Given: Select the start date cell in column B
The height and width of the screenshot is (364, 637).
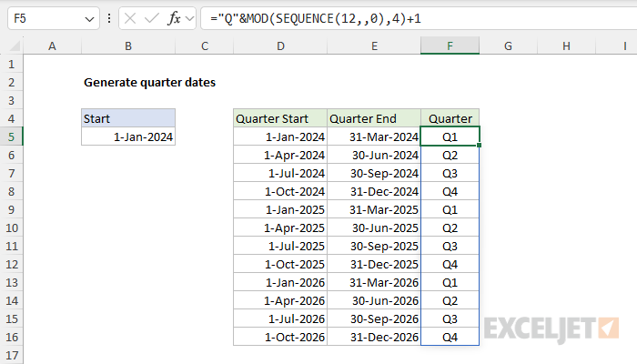Looking at the screenshot, I should (x=128, y=136).
